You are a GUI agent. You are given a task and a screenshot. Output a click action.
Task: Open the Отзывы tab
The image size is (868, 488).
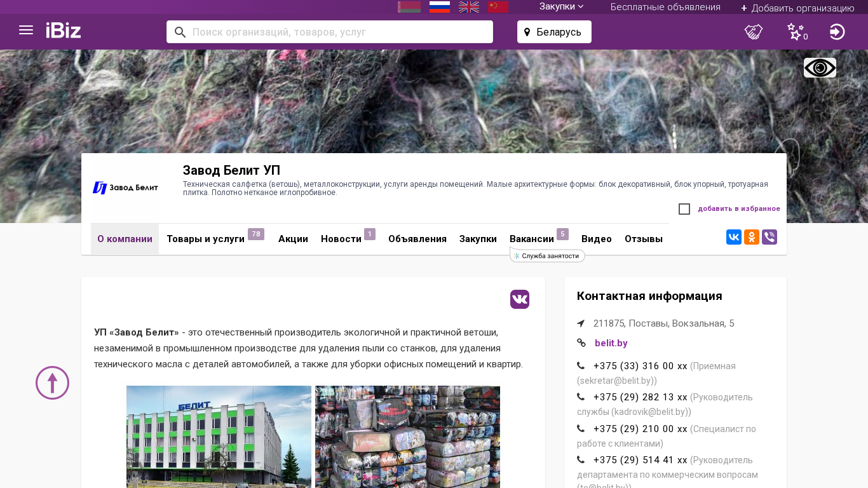[x=644, y=239]
